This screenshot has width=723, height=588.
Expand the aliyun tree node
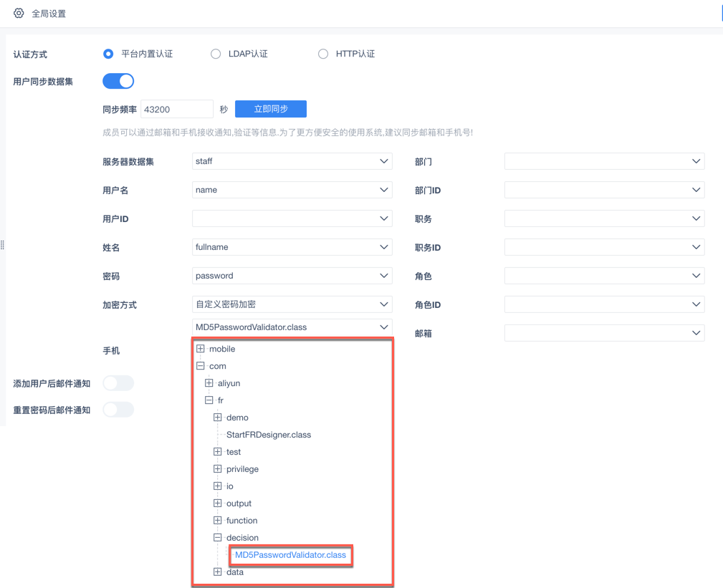209,383
